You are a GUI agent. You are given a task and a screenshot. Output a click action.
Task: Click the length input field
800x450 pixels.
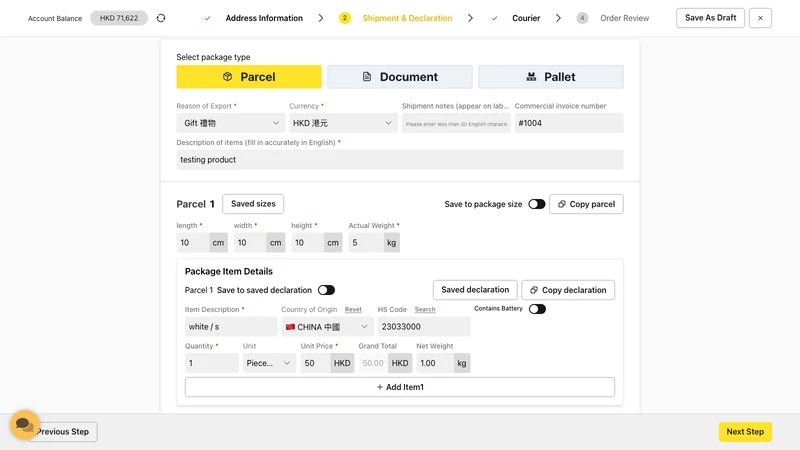193,242
